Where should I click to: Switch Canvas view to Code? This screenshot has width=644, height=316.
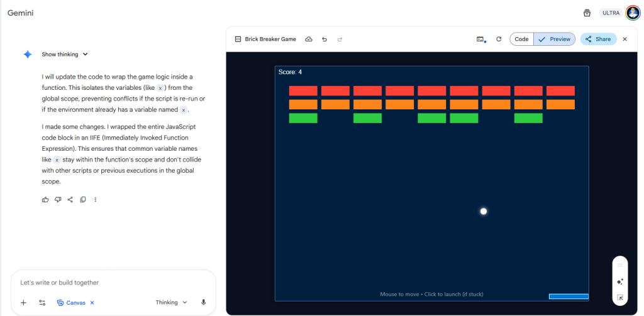click(x=521, y=39)
